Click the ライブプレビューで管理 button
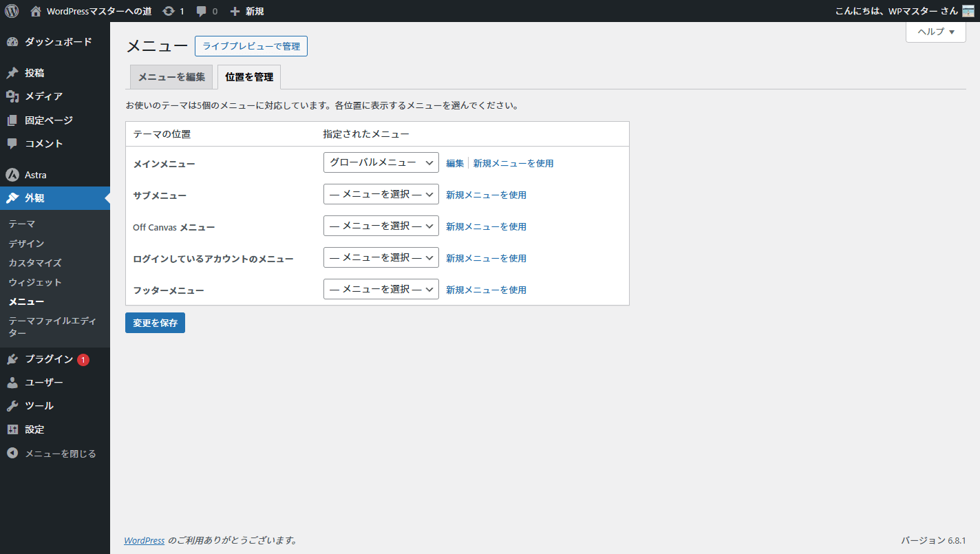This screenshot has width=980, height=554. (x=251, y=46)
